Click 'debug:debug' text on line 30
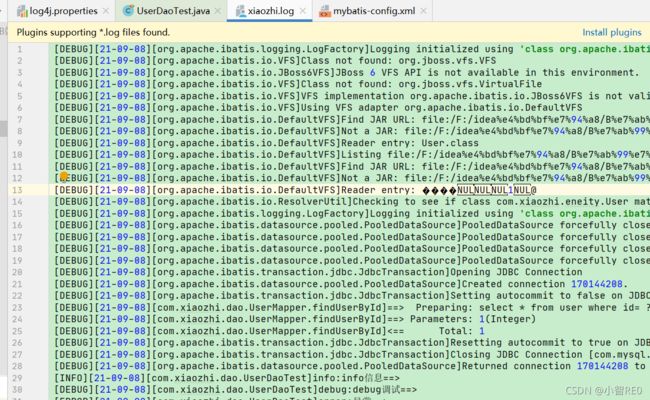 point(349,390)
